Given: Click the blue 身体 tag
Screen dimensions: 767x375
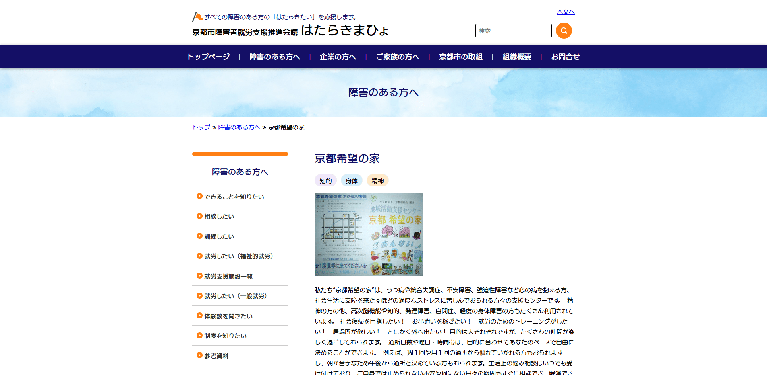Looking at the screenshot, I should 351,181.
